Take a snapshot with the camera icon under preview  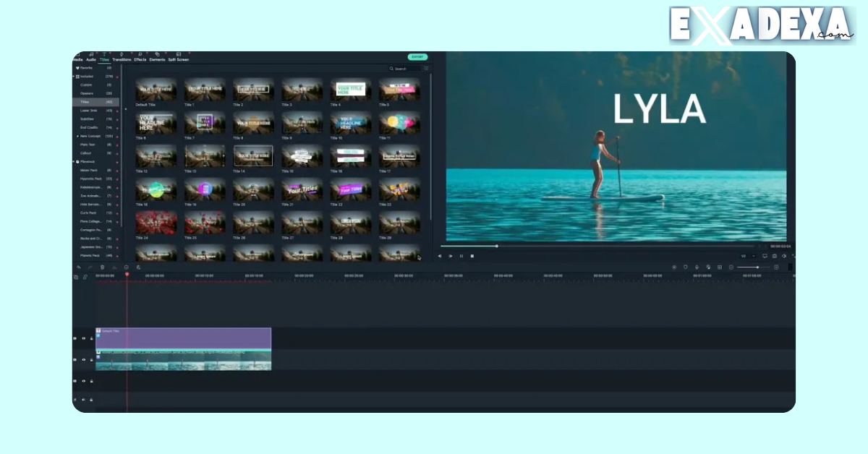click(774, 256)
